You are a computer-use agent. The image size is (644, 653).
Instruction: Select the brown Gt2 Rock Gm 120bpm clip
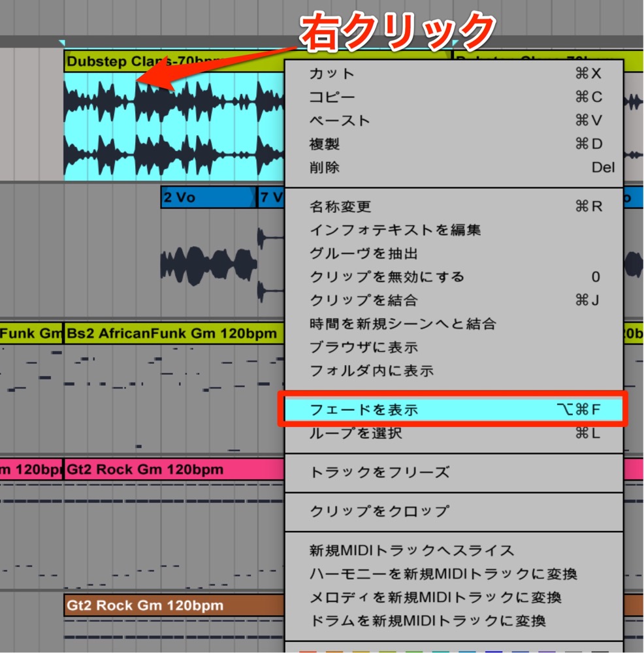[174, 605]
